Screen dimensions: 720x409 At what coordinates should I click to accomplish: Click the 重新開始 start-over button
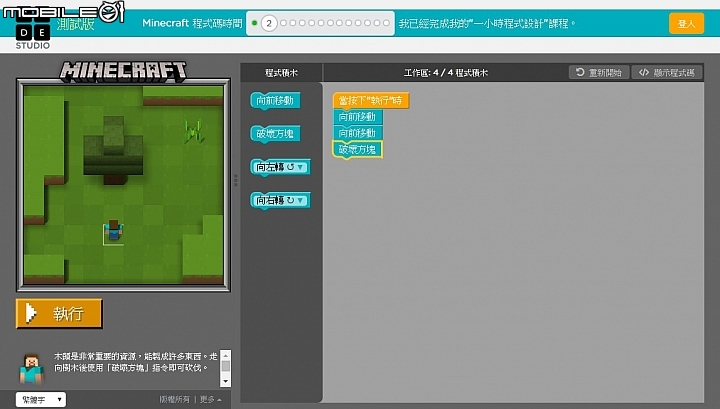(599, 73)
